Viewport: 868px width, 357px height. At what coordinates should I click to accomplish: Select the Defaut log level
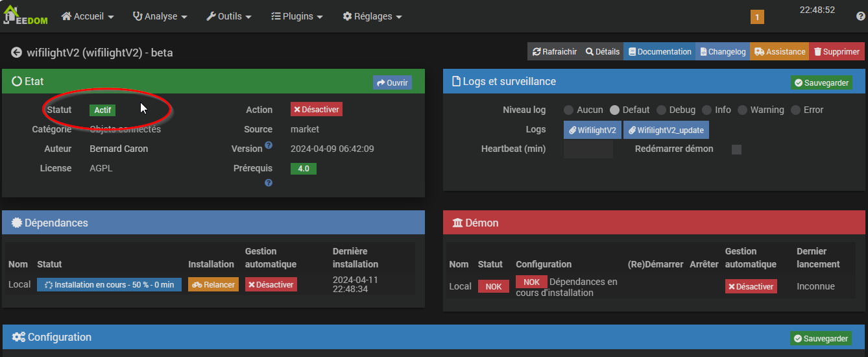click(x=615, y=110)
